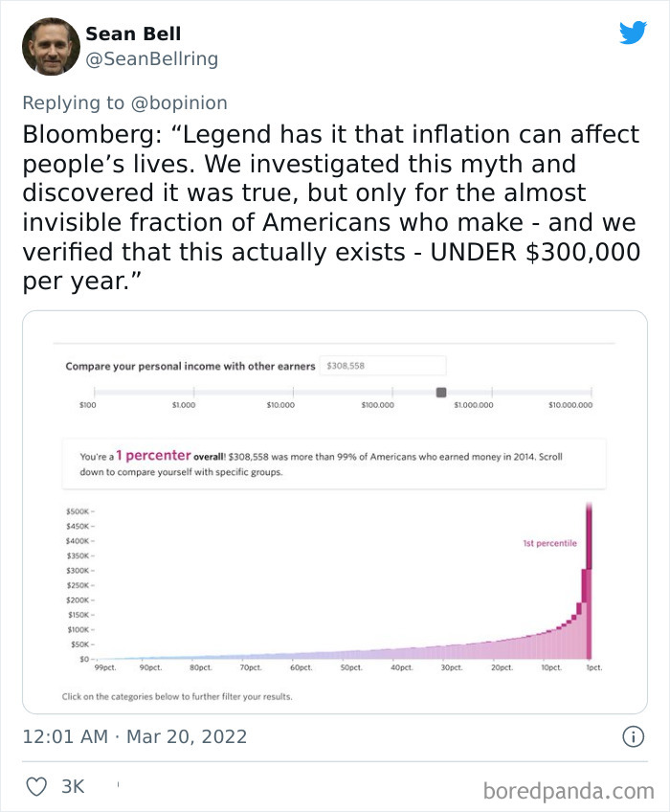Like the tweet via the heart icon
Screen dimensions: 670x812
(36, 785)
